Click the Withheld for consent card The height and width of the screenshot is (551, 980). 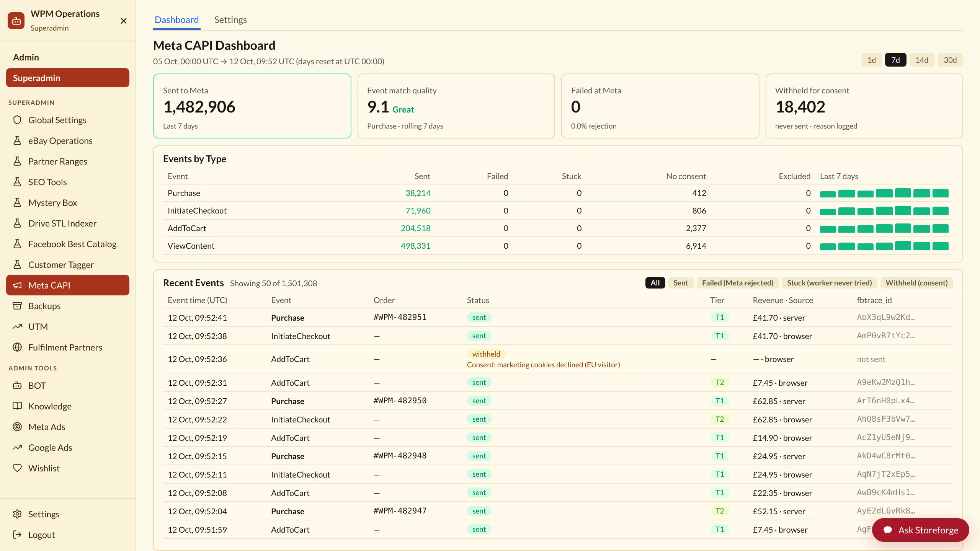(x=864, y=106)
